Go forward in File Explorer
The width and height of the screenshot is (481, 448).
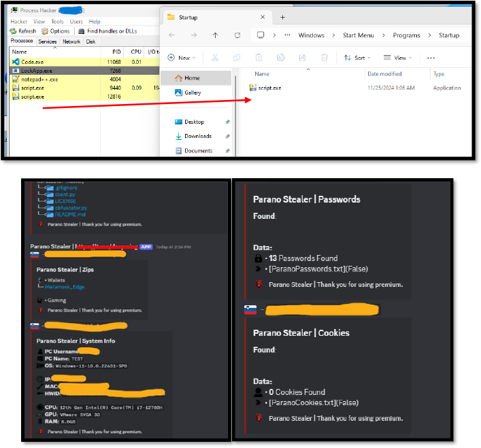(x=194, y=35)
